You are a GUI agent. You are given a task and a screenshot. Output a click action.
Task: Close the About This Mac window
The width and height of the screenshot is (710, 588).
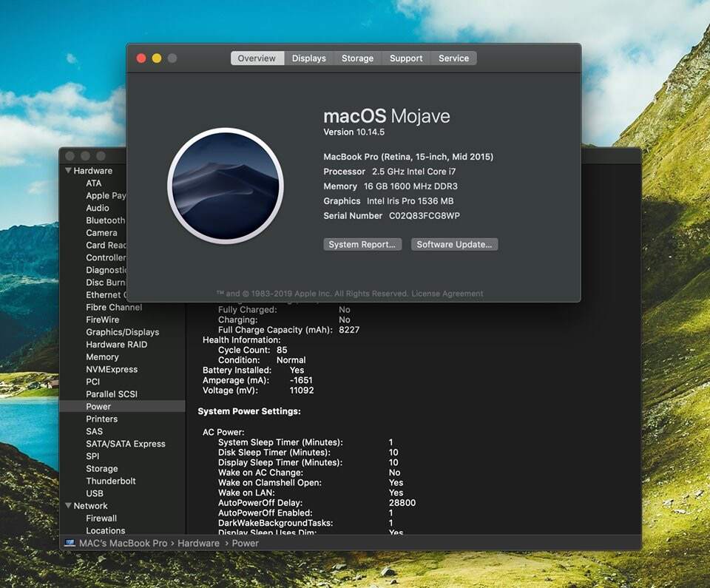coord(141,58)
